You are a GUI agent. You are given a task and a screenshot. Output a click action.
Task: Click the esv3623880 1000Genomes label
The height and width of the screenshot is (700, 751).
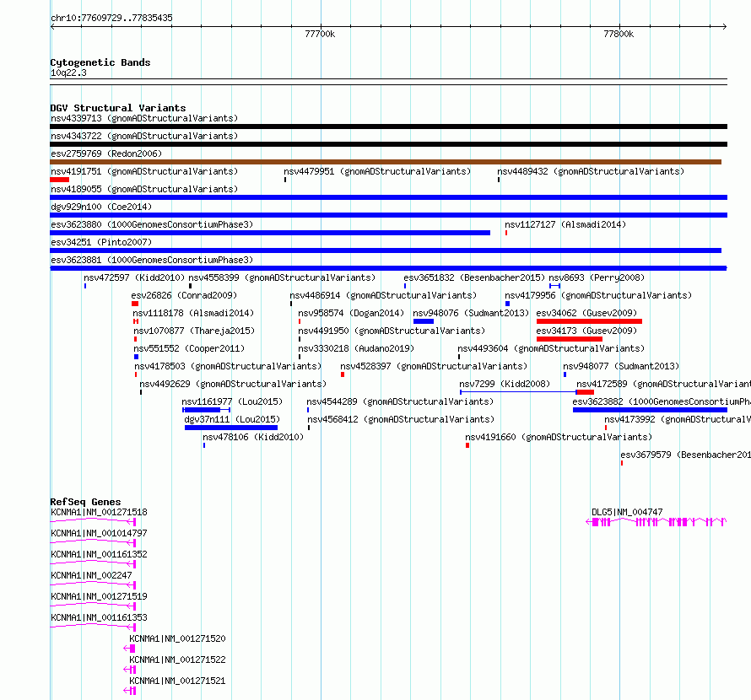(152, 224)
